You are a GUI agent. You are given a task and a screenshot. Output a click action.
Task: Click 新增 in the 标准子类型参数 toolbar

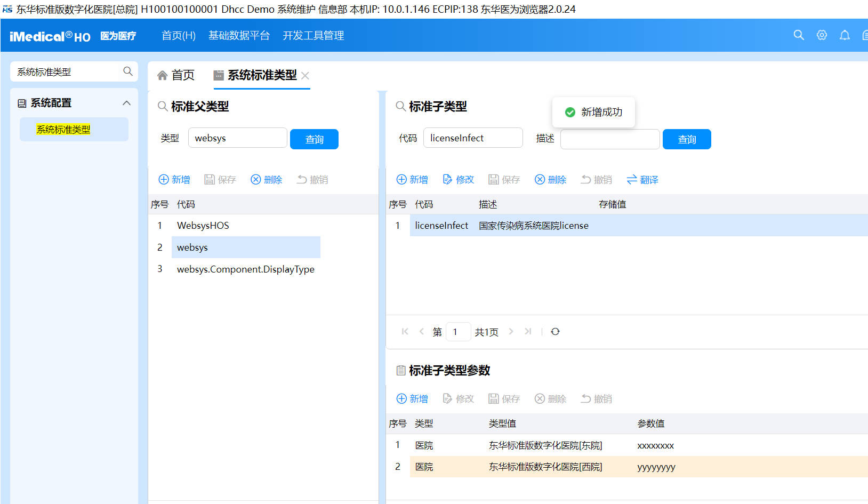coord(412,399)
